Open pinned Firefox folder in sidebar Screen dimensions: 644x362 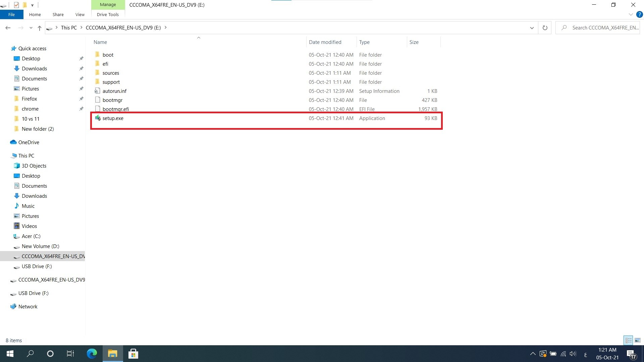click(x=29, y=99)
